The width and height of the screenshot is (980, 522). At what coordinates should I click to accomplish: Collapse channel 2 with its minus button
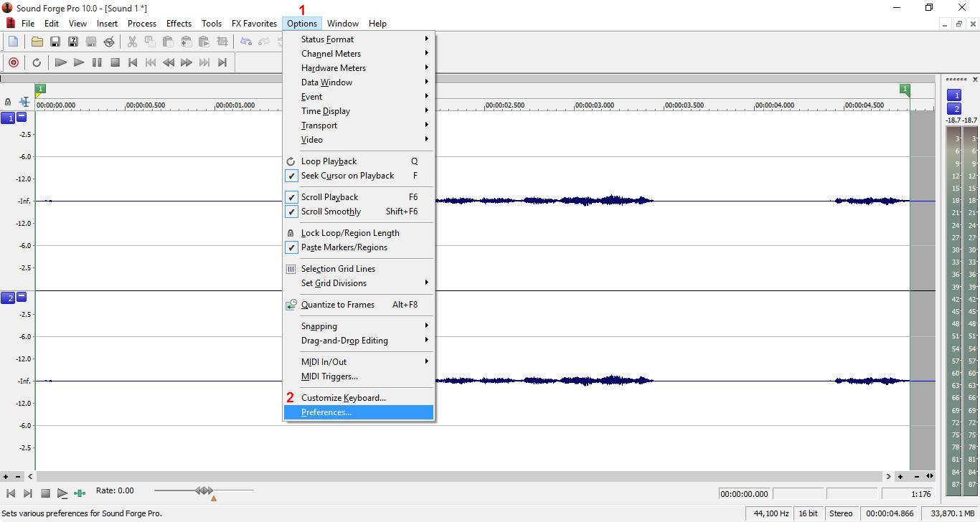(x=22, y=297)
